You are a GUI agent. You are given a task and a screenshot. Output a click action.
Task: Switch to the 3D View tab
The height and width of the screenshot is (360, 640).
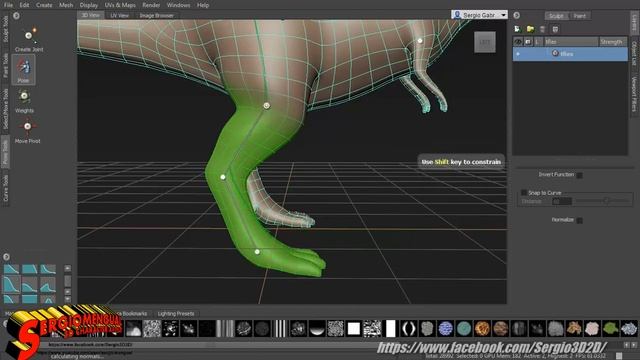(x=91, y=15)
